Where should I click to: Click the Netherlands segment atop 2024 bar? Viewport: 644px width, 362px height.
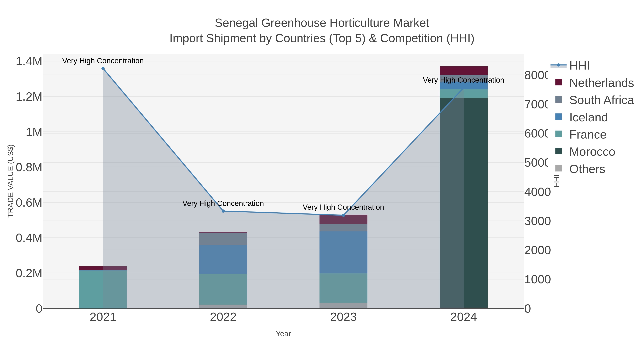[464, 71]
